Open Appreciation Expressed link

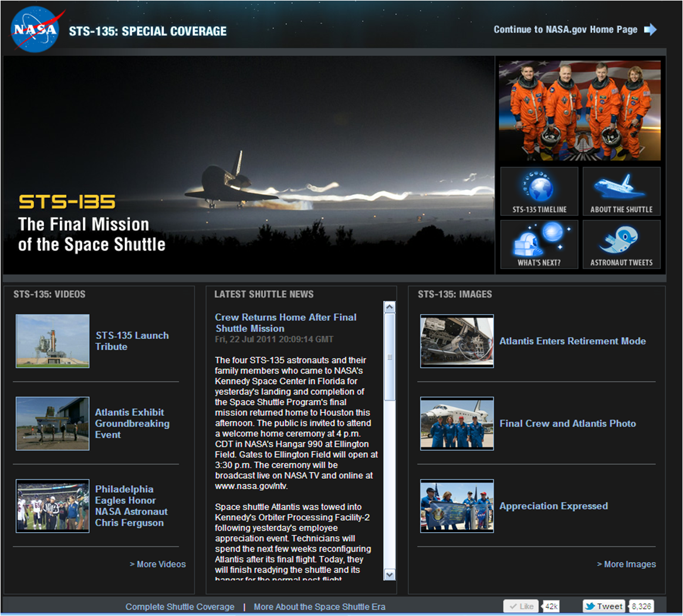click(554, 506)
